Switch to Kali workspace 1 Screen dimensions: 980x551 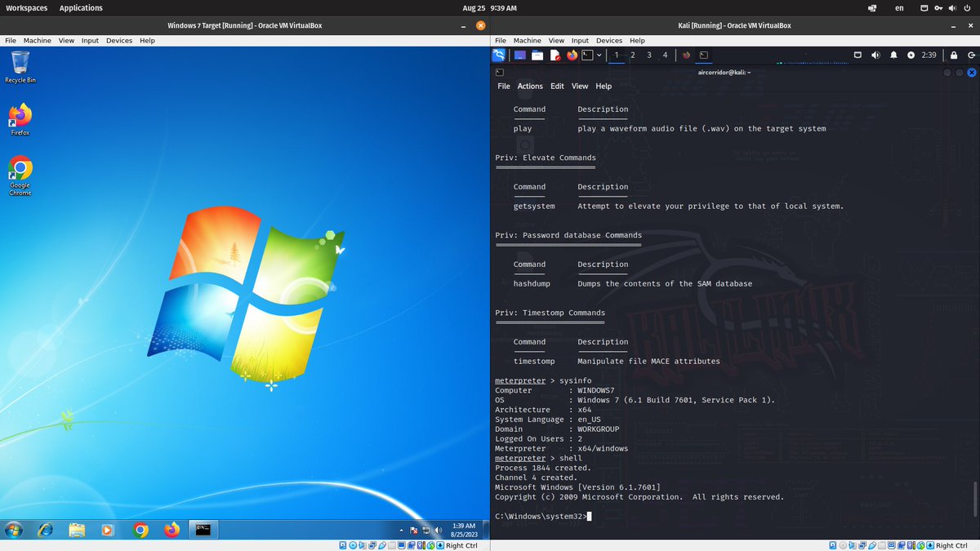[x=617, y=55]
